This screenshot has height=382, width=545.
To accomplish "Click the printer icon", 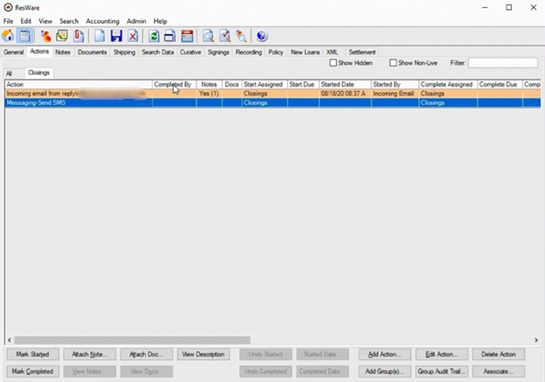I will click(x=170, y=36).
